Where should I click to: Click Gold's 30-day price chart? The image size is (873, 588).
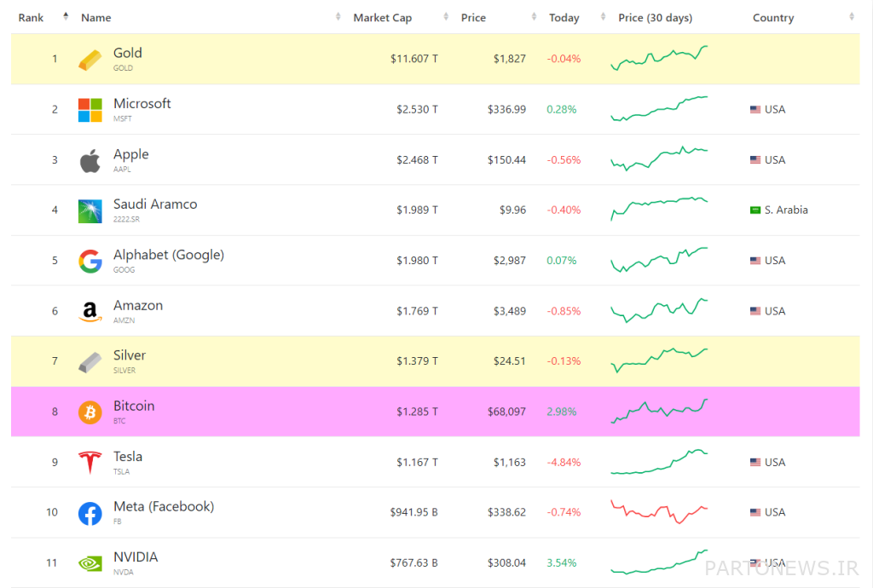[x=659, y=58]
